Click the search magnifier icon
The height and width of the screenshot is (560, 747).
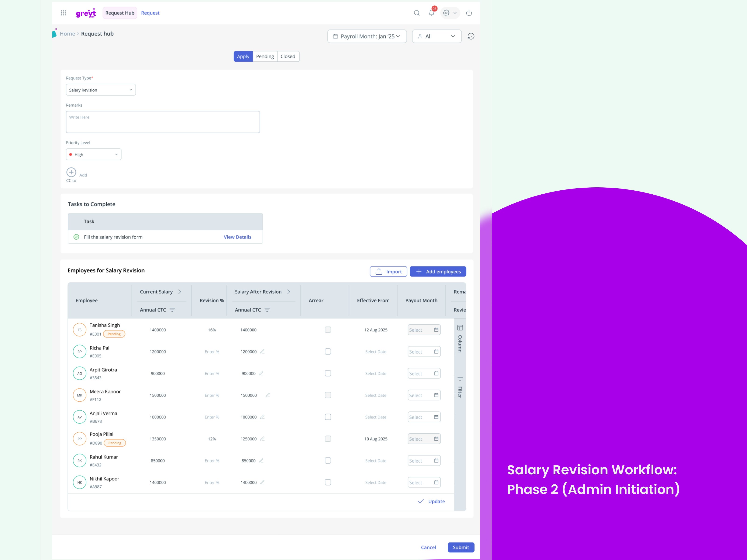click(x=417, y=13)
